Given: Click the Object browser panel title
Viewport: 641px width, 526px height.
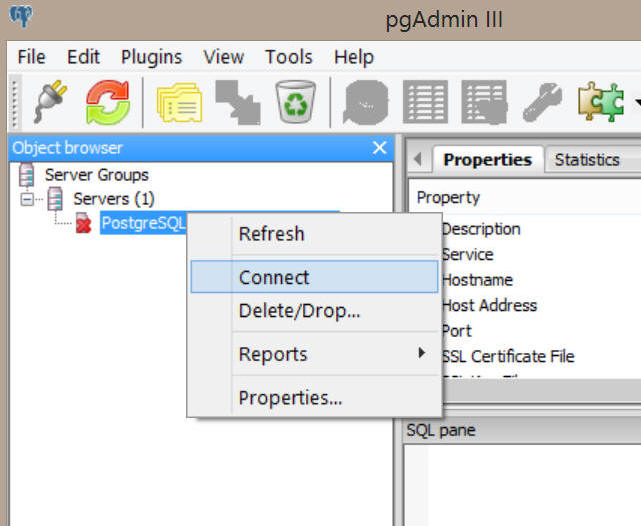Looking at the screenshot, I should pyautogui.click(x=67, y=148).
